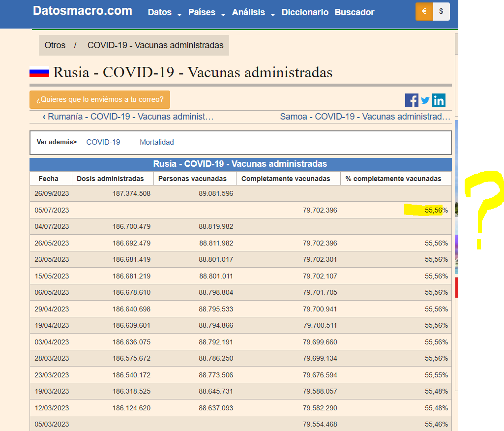504x431 pixels.
Task: Select fully vaccinated value 79.699.134
Action: (320, 358)
